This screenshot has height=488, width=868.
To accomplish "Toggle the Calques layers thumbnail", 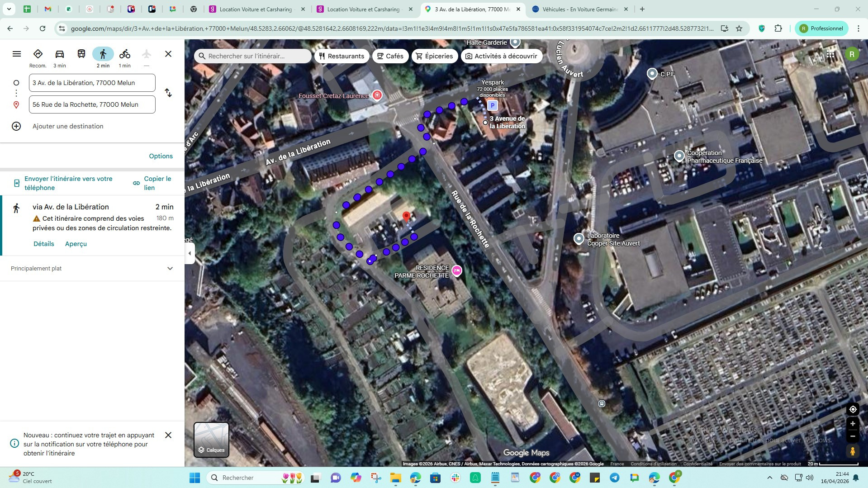I will coord(211,440).
